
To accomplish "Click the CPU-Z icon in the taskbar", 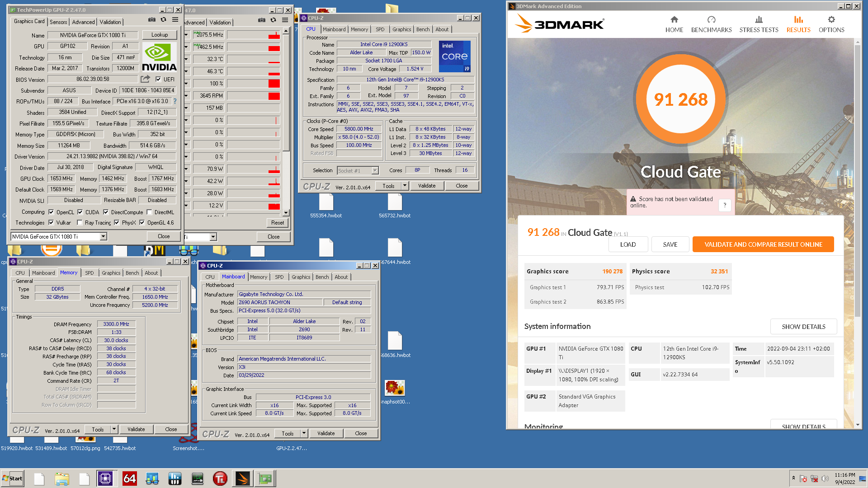I will (105, 479).
